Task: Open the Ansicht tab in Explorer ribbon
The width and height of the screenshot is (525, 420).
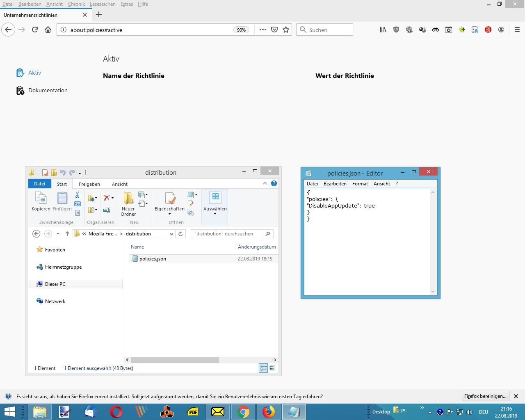Action: pos(120,184)
